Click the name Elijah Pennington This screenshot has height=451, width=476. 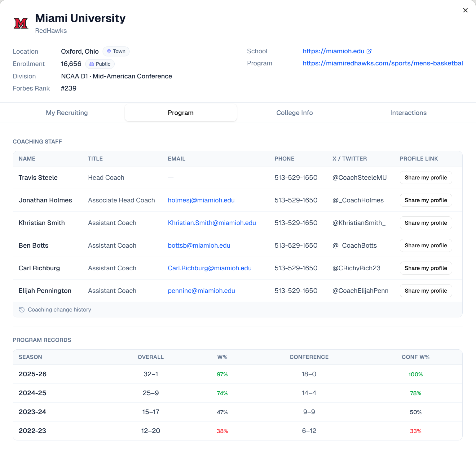coord(45,291)
